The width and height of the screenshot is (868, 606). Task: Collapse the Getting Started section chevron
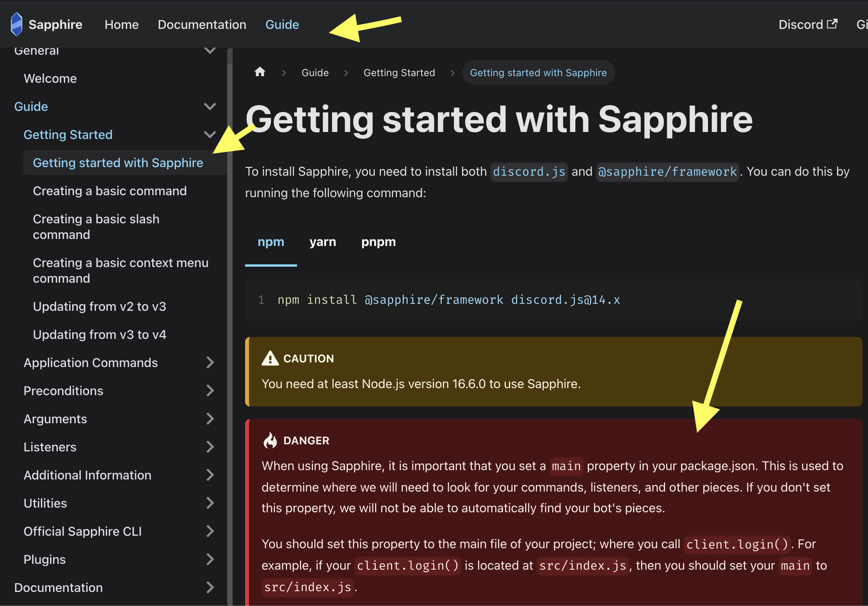pyautogui.click(x=210, y=135)
